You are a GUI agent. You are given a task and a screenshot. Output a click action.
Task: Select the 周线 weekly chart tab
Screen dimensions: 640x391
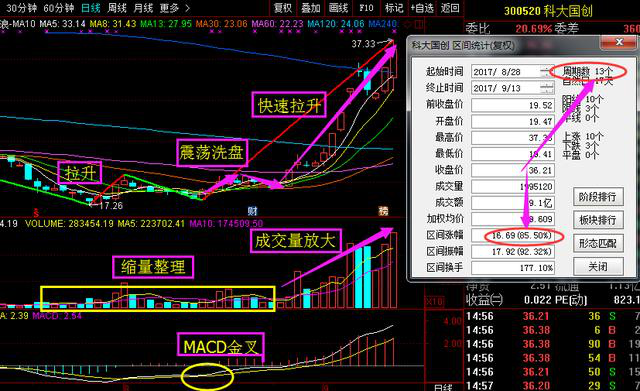117,8
